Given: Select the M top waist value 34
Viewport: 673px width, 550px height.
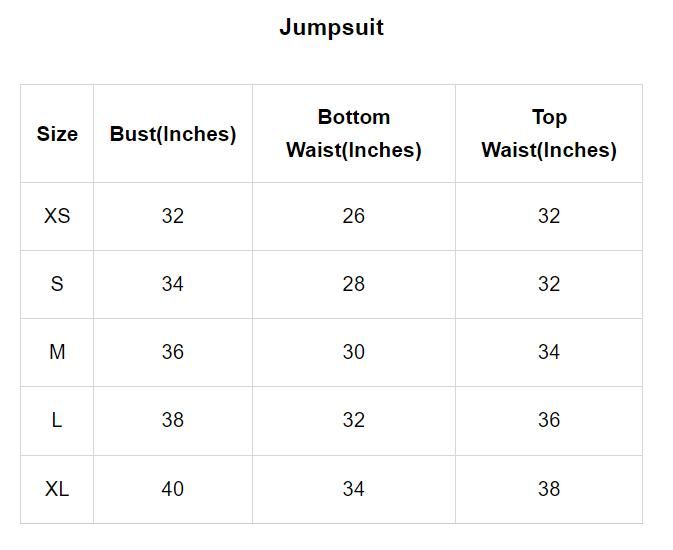Looking at the screenshot, I should (549, 352).
